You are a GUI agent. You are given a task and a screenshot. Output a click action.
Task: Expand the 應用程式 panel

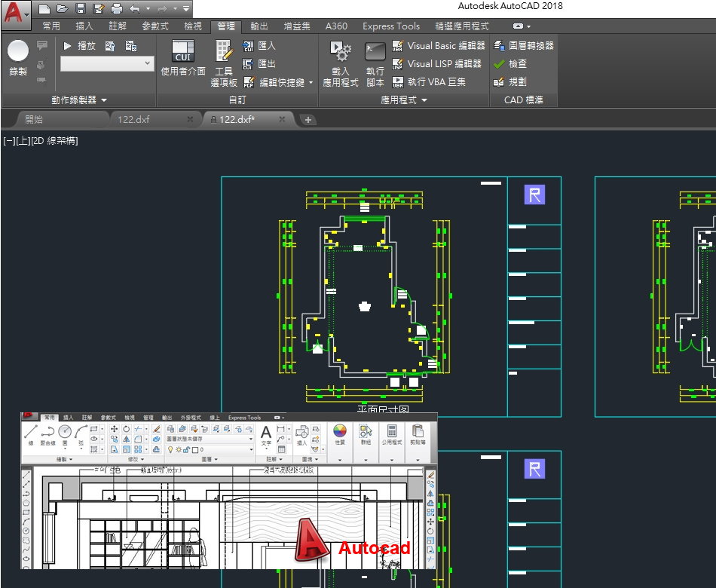click(404, 100)
